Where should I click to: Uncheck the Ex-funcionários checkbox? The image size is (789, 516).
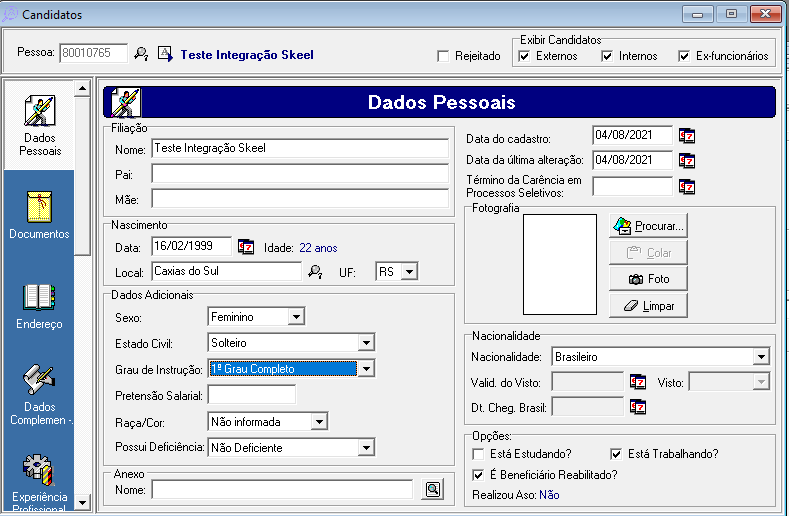tap(684, 57)
